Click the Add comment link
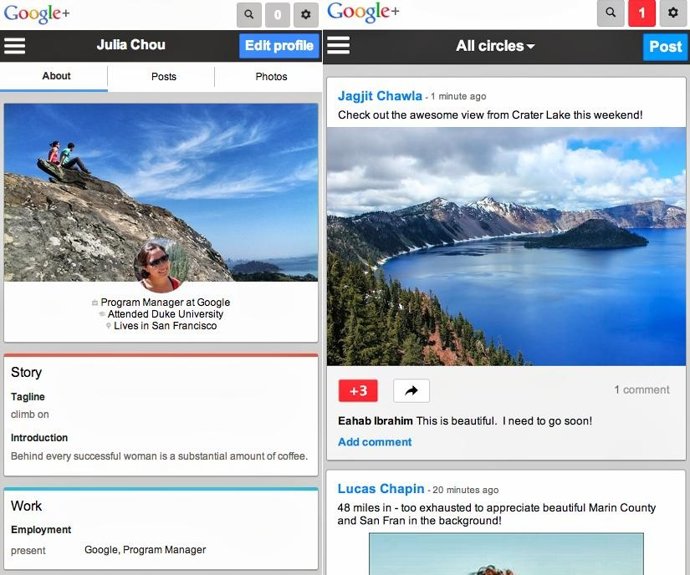The width and height of the screenshot is (690, 575). pyautogui.click(x=375, y=442)
